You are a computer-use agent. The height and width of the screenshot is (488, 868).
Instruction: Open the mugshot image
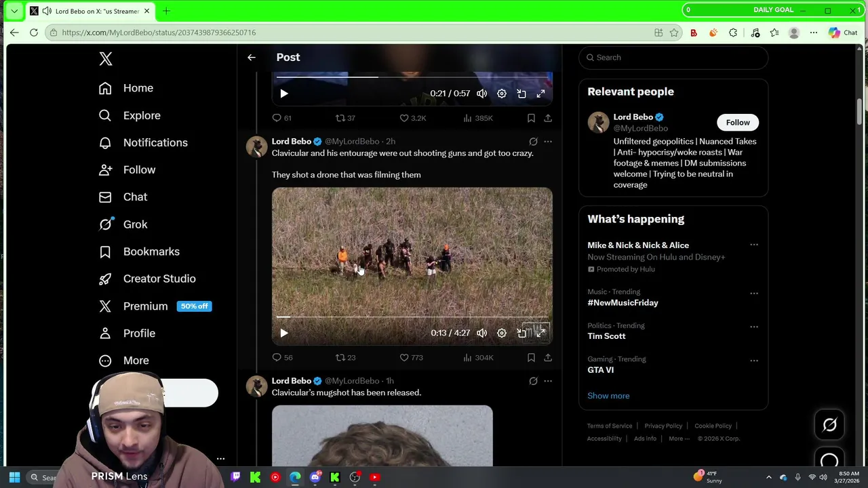(382, 436)
